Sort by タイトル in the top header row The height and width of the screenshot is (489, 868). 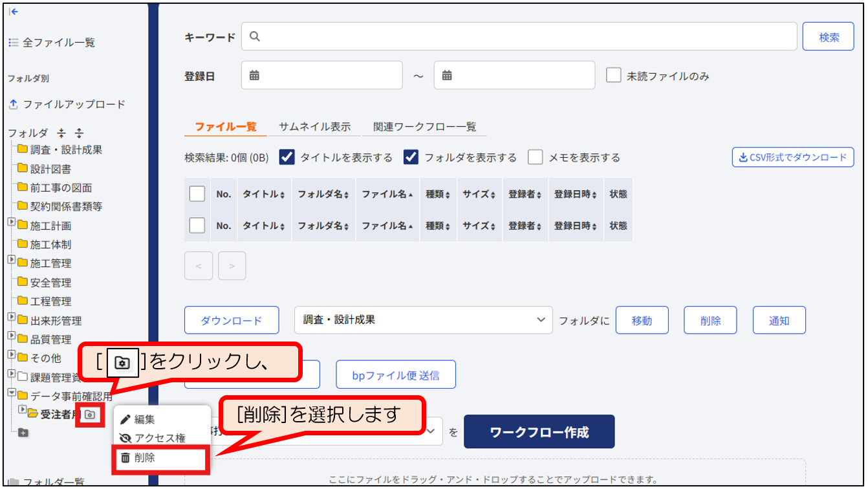[x=264, y=193]
